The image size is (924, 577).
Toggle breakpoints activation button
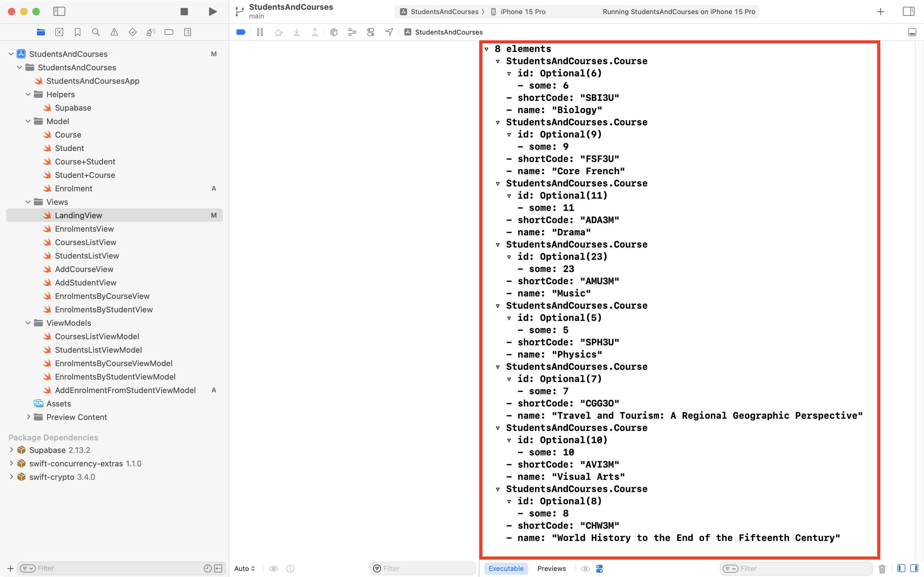[x=241, y=32]
